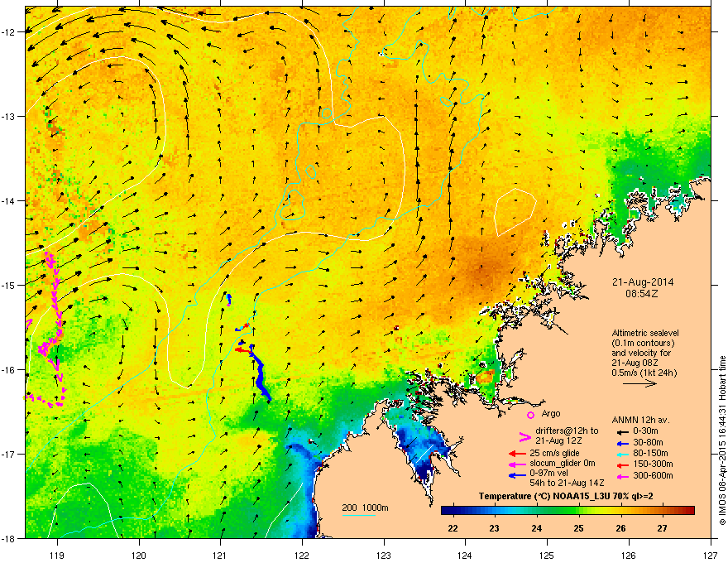Click the magenta ANMN arrow for 300-600m
Screen dimensions: 728x563
[x=621, y=476]
